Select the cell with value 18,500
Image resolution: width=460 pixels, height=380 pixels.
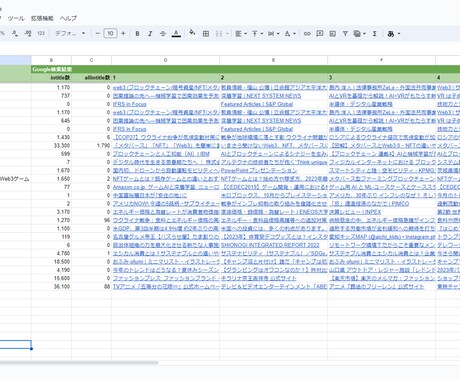click(x=51, y=262)
